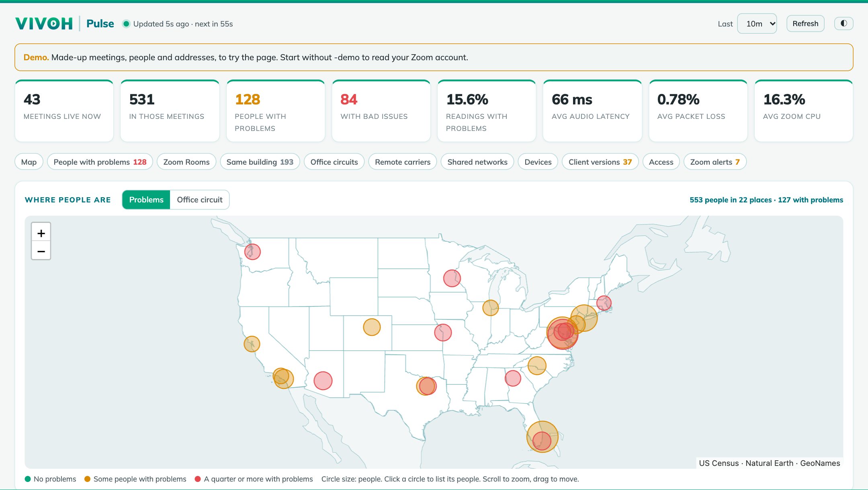
Task: Click the 553 people in 22 places summary
Action: tap(766, 200)
